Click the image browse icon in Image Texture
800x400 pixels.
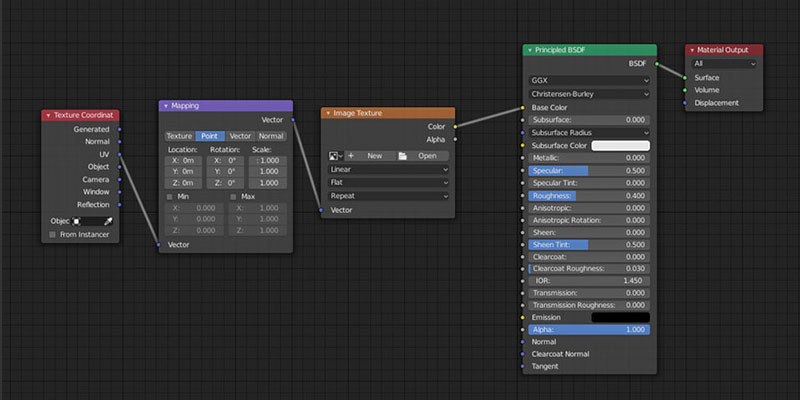[335, 156]
